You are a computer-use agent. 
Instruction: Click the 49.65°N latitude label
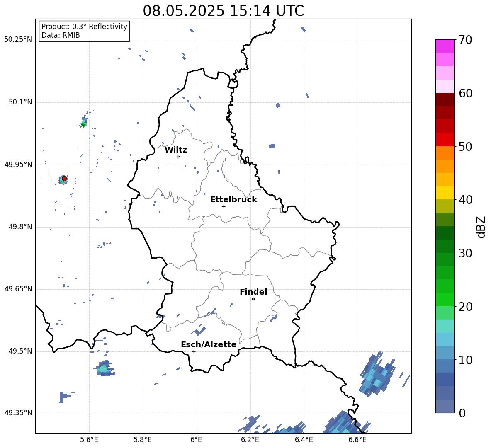click(18, 288)
